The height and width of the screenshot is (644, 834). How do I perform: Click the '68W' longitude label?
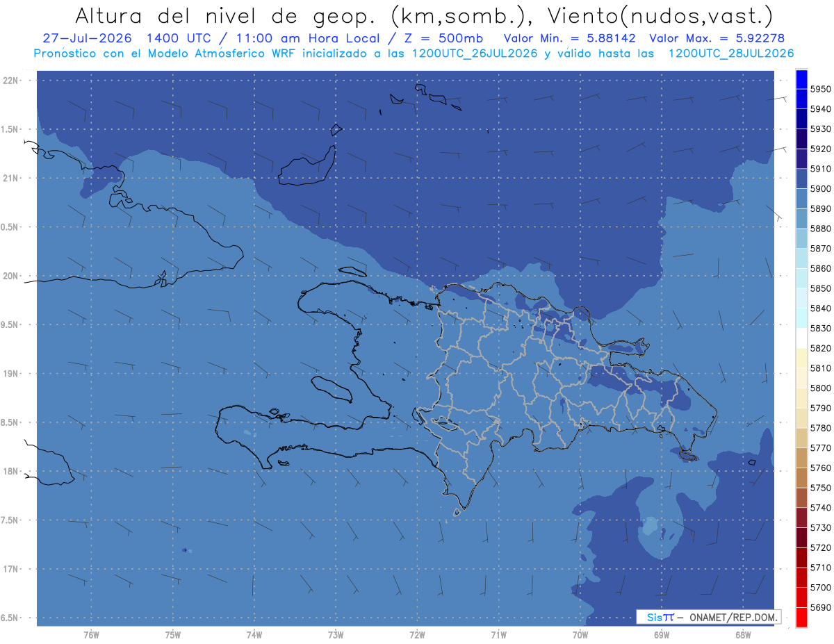pos(743,635)
